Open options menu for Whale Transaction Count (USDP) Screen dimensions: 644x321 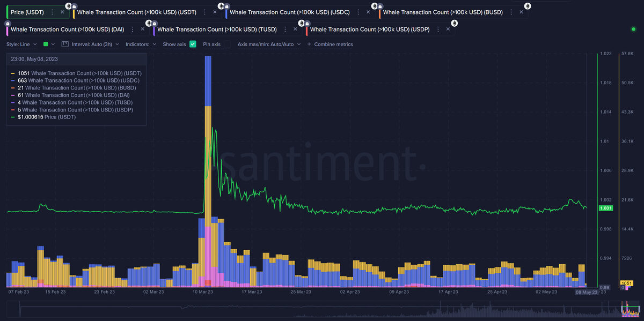(x=437, y=29)
